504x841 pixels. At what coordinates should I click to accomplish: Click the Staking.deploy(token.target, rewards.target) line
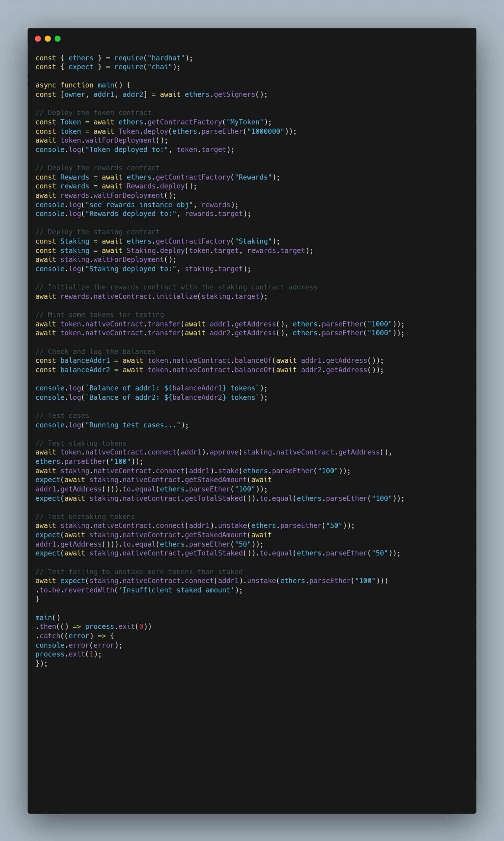174,251
